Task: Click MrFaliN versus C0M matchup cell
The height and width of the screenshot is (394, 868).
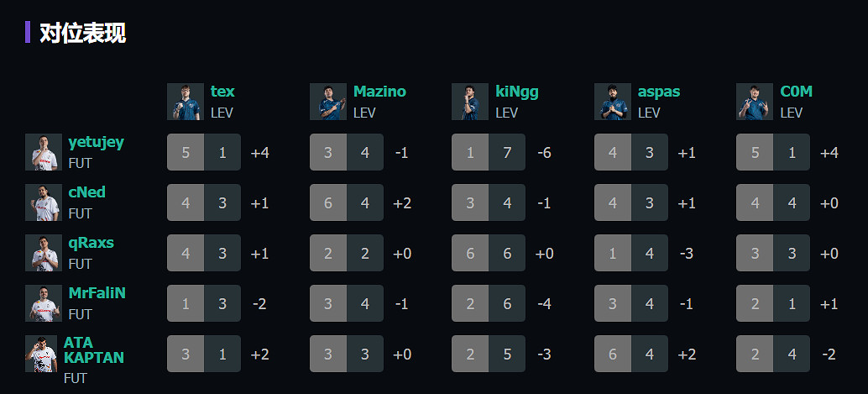Action: (773, 303)
